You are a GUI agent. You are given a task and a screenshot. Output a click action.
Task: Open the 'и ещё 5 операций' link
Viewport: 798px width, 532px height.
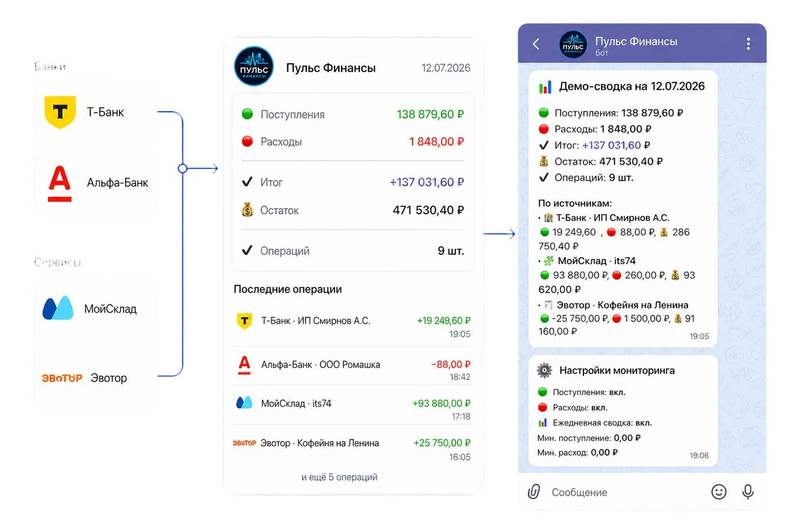339,477
